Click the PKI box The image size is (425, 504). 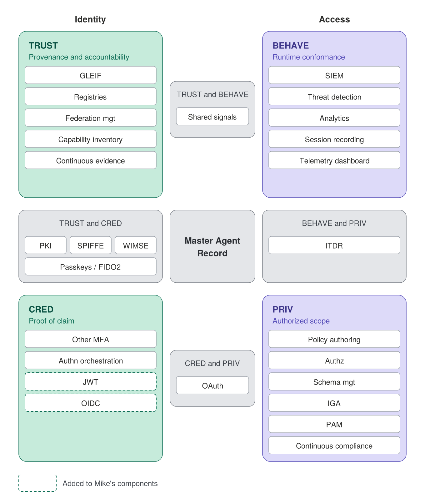tap(46, 245)
